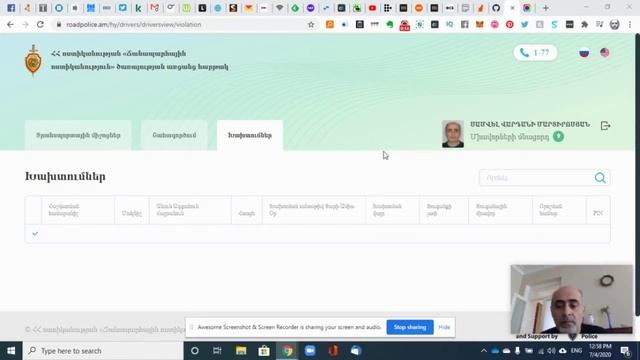Click the ENG language indicator

[576, 351]
